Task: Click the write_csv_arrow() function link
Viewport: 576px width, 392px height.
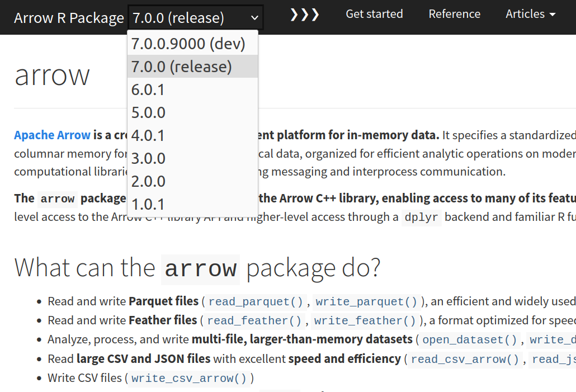Action: tap(189, 379)
